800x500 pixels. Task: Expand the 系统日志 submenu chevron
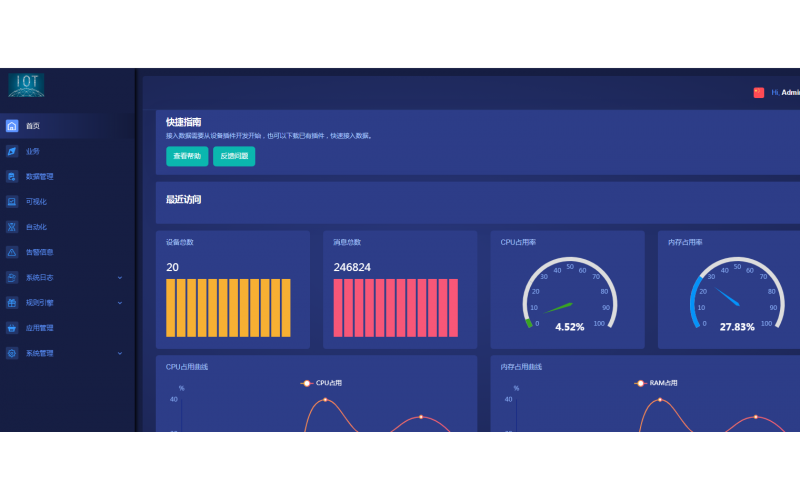[120, 277]
